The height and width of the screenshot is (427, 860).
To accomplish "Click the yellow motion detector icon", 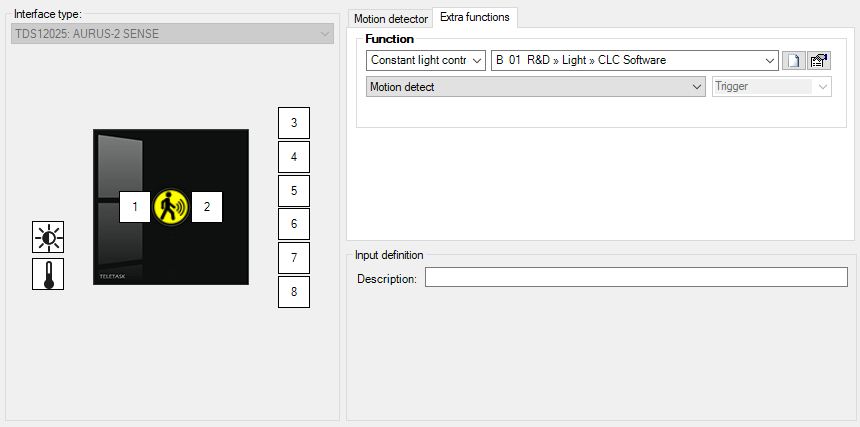I will (171, 207).
